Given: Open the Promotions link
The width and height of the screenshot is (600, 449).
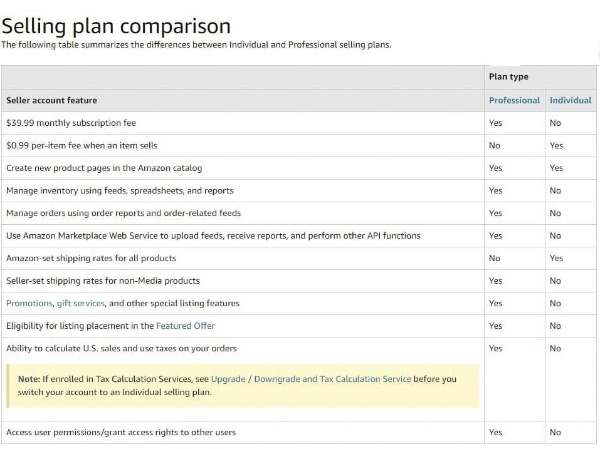Looking at the screenshot, I should [x=29, y=303].
